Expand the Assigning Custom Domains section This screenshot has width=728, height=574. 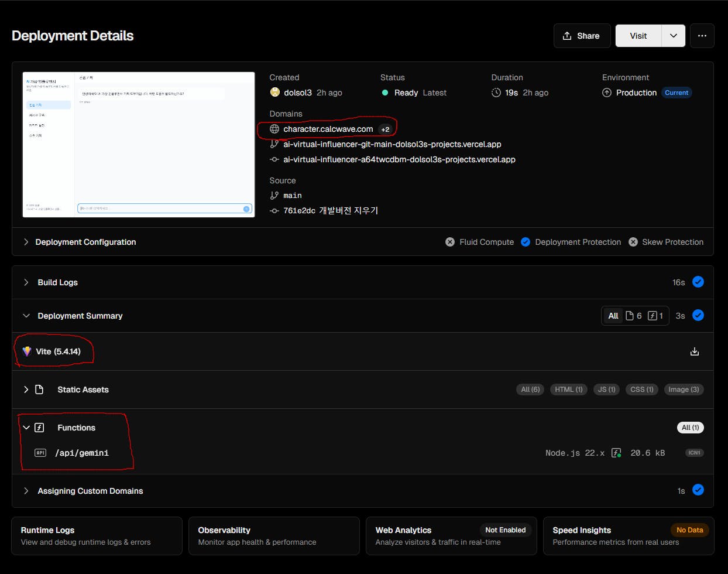coord(363,491)
